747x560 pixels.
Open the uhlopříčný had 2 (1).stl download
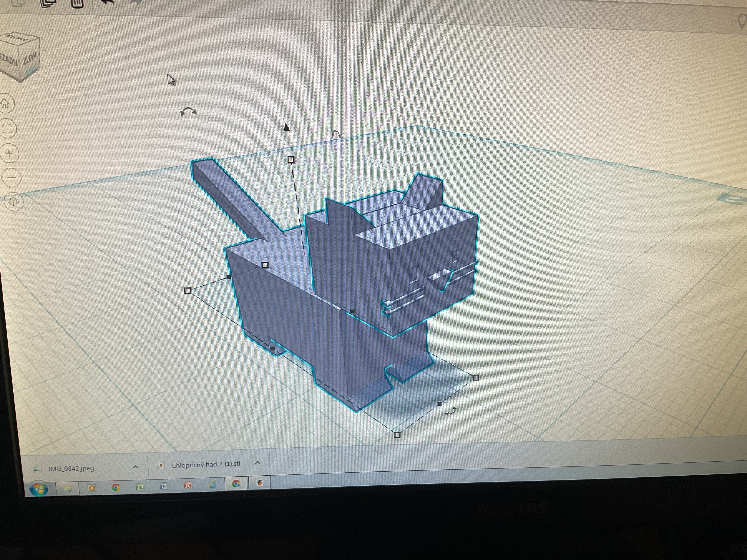coord(206,464)
